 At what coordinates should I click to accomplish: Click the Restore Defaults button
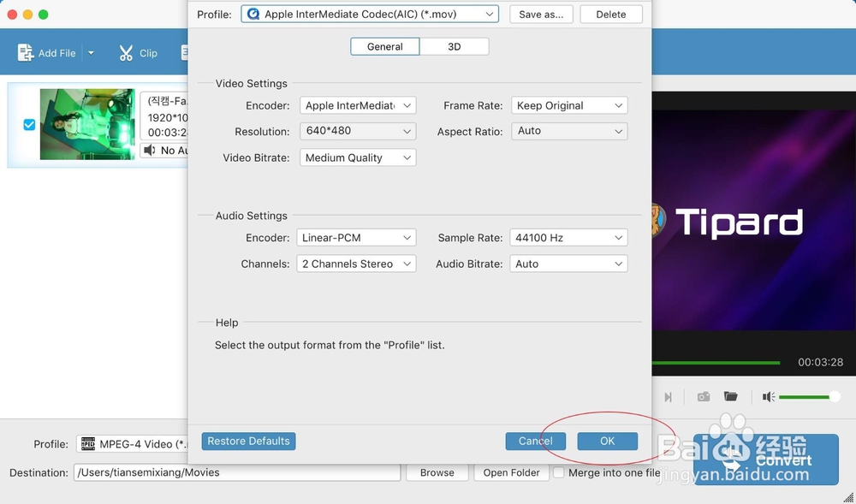tap(248, 441)
